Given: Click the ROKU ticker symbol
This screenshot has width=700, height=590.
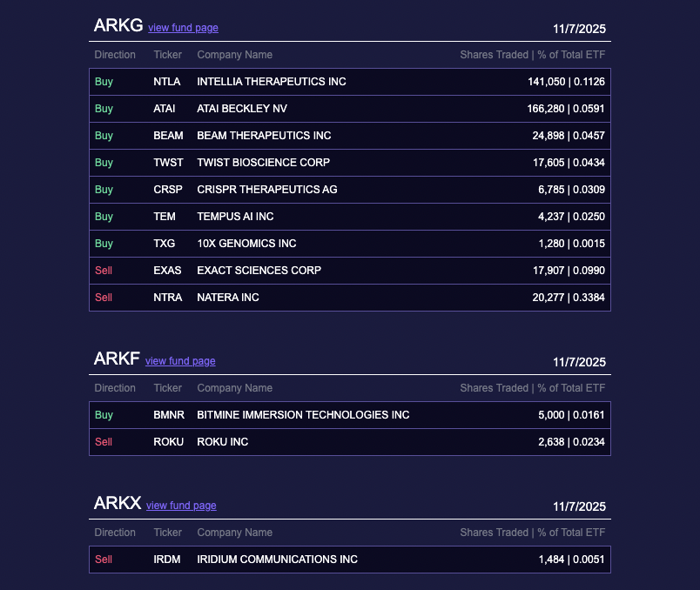Looking at the screenshot, I should click(168, 442).
